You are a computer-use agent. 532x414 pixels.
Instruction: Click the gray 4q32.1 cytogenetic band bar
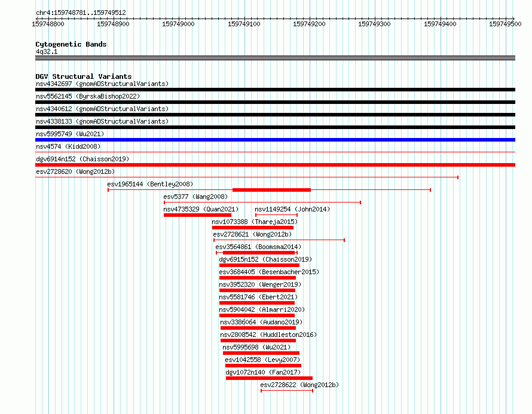click(x=275, y=58)
